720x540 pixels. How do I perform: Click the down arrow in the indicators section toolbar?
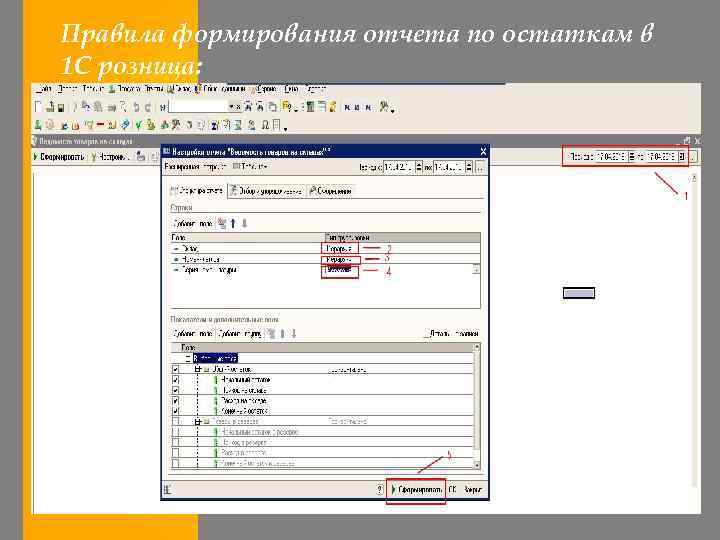click(x=294, y=334)
